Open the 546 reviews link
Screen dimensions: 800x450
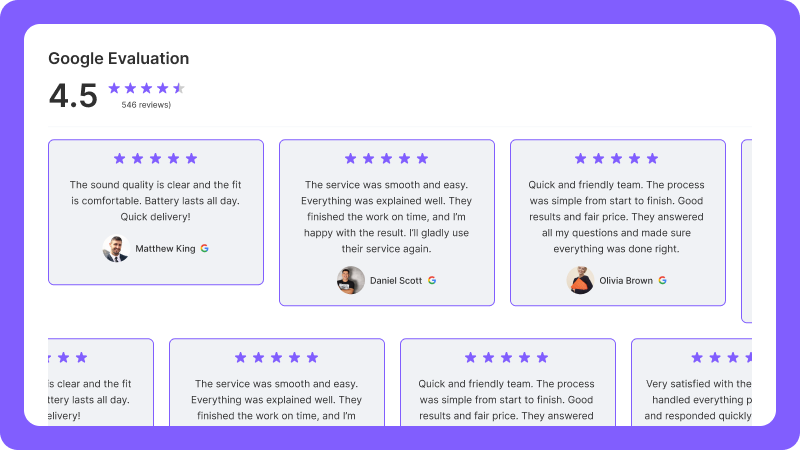[146, 105]
